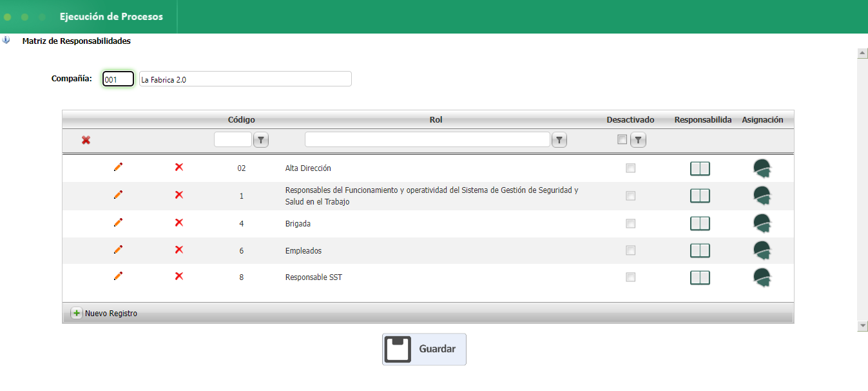Image resolution: width=868 pixels, height=391 pixels.
Task: Focus the Compañía code field 001
Action: (x=118, y=79)
